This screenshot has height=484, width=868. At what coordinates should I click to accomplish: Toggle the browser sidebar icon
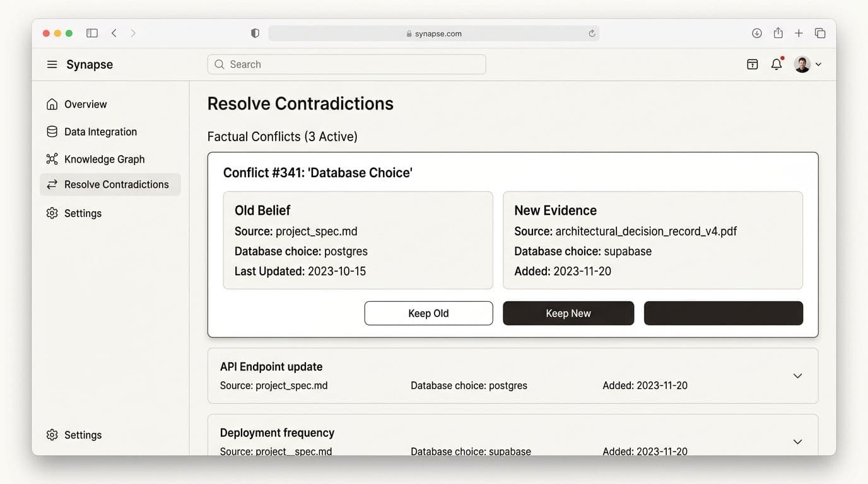(x=92, y=33)
